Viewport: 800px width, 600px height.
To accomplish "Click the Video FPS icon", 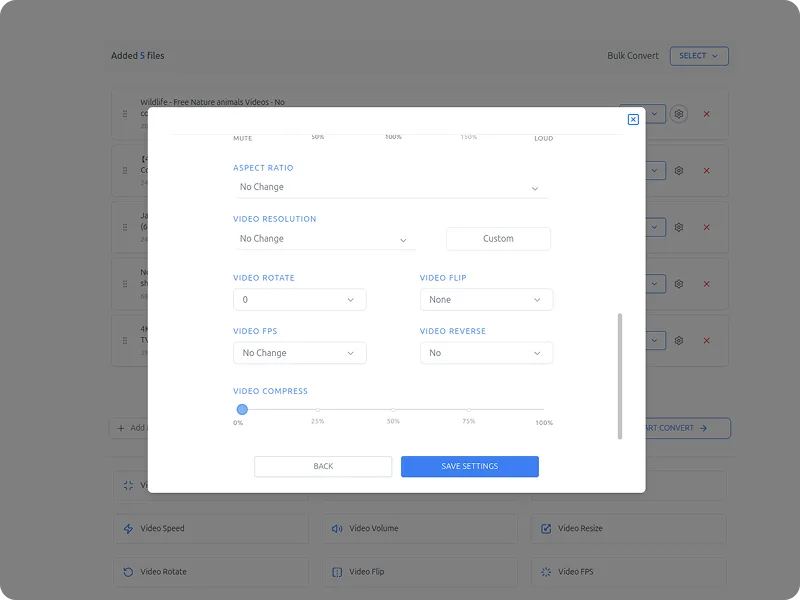I will 546,572.
